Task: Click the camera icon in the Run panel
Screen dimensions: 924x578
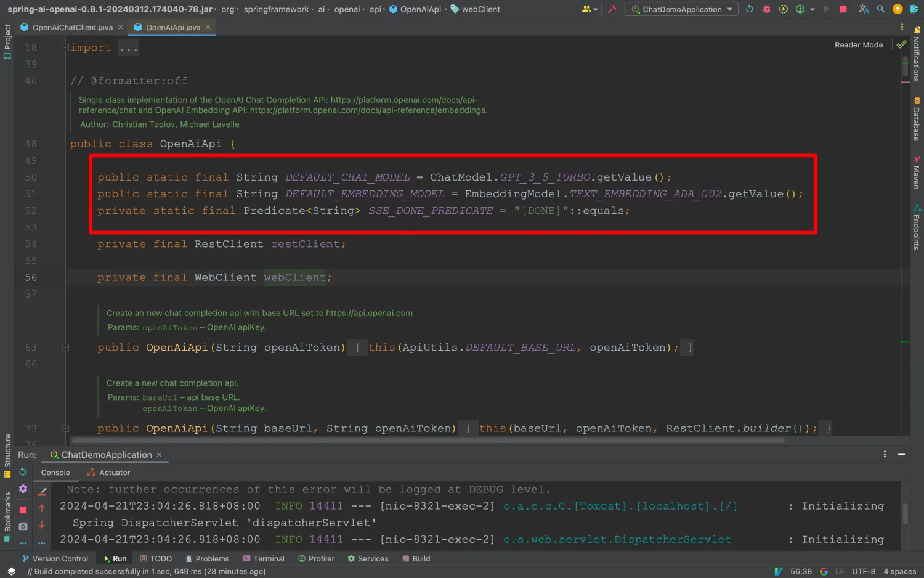Action: (23, 526)
